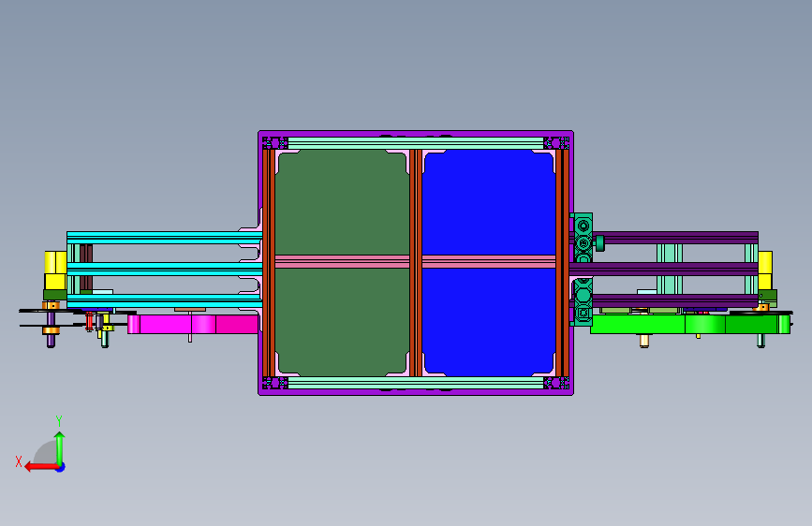Image resolution: width=812 pixels, height=526 pixels.
Task: Select the purple outer frame's top edge
Action: (x=416, y=134)
